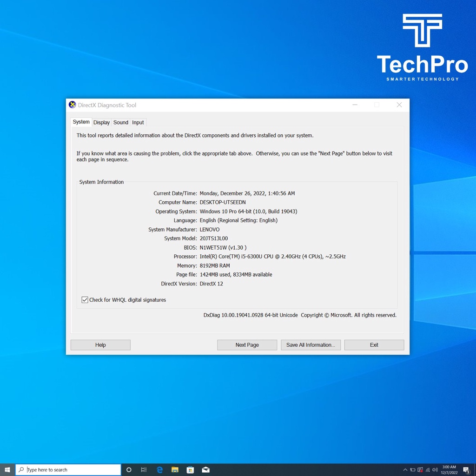Viewport: 476px width, 476px height.
Task: Click the DirectX Diagnostic Tool title icon
Action: tap(72, 105)
